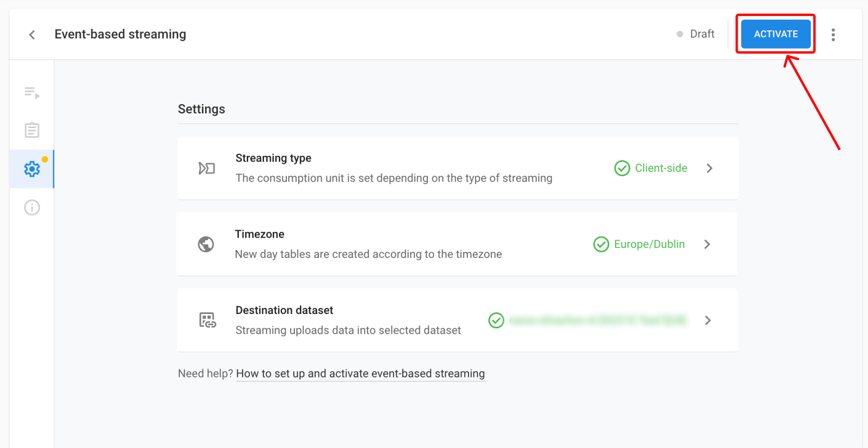Click the Destination dataset green checkmark
This screenshot has width=868, height=448.
point(496,320)
